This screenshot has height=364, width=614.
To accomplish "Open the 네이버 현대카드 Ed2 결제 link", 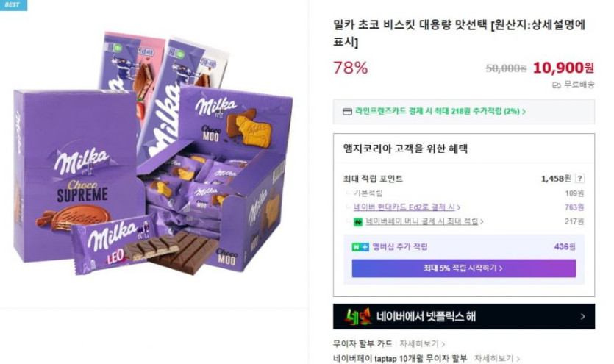I will 407,207.
